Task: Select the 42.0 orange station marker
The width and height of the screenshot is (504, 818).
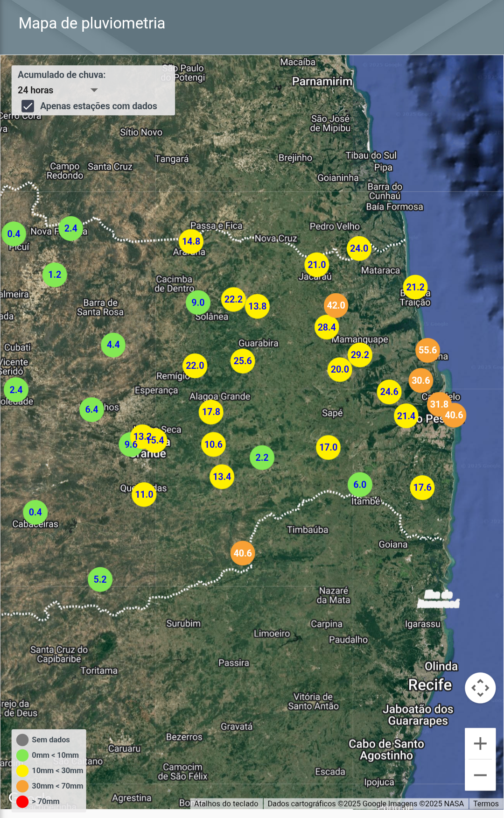Action: click(336, 305)
